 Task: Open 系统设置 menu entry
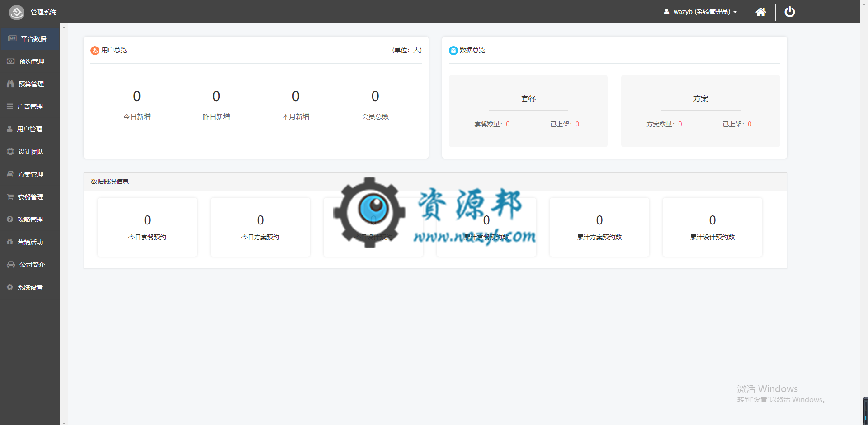point(30,287)
